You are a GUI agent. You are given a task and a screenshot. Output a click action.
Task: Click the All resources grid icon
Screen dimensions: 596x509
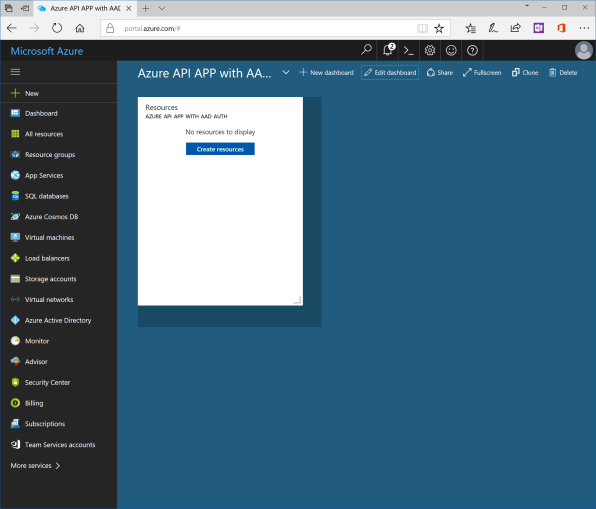point(15,133)
